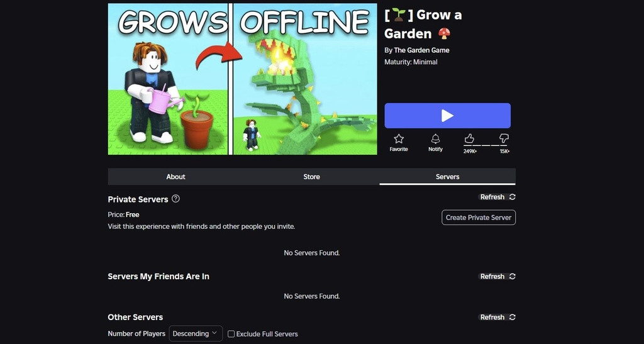
Task: Click the Grow a Garden title text
Action: [x=423, y=25]
